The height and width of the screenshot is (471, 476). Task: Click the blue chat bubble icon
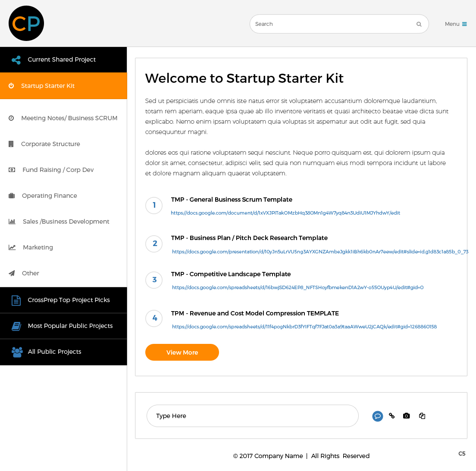[377, 416]
